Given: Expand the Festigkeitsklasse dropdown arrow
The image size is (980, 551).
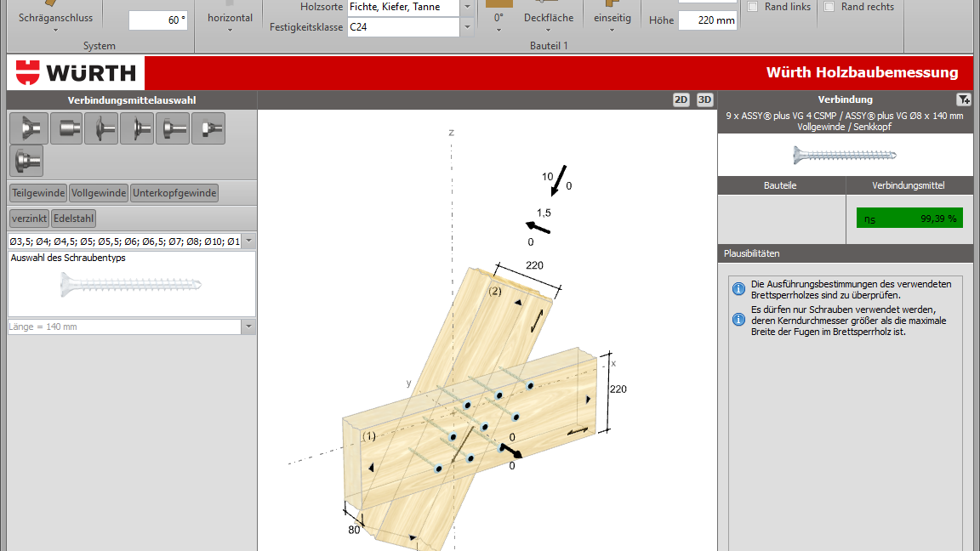Looking at the screenshot, I should pyautogui.click(x=467, y=27).
